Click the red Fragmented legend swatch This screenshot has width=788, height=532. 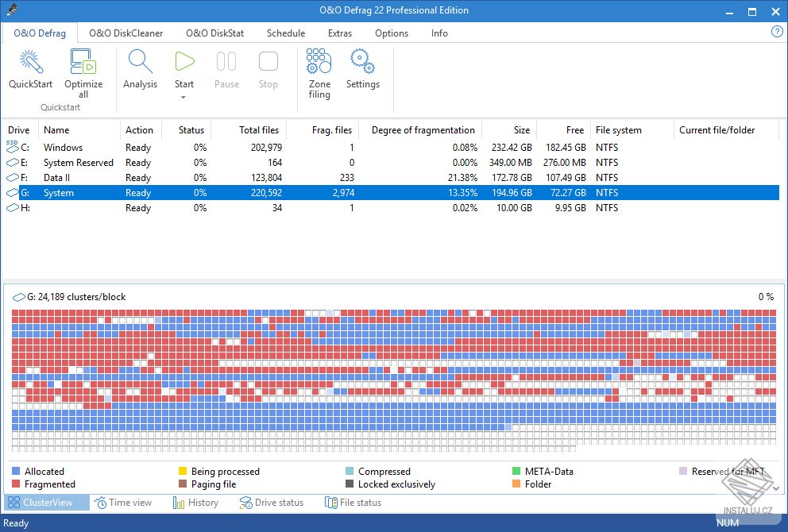click(x=17, y=484)
